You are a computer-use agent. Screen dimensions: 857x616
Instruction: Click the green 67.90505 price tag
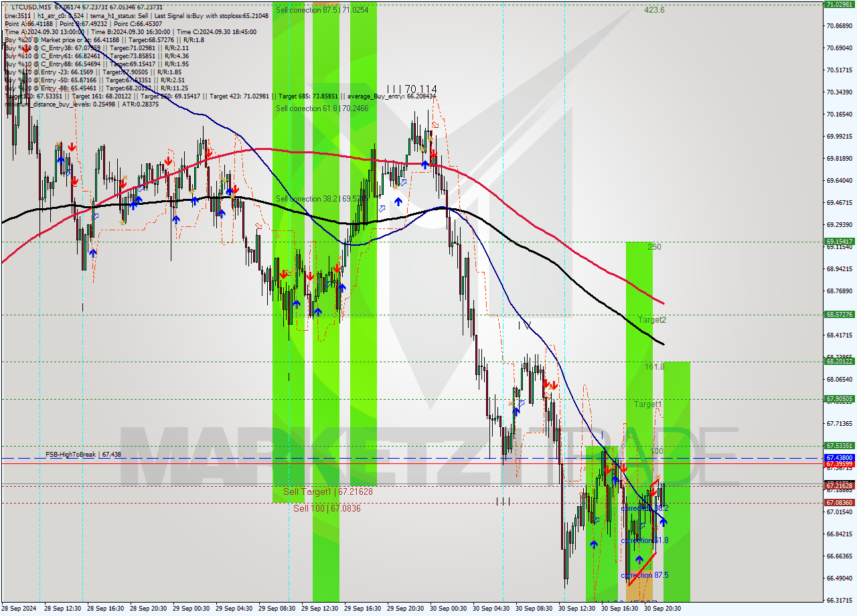point(839,398)
